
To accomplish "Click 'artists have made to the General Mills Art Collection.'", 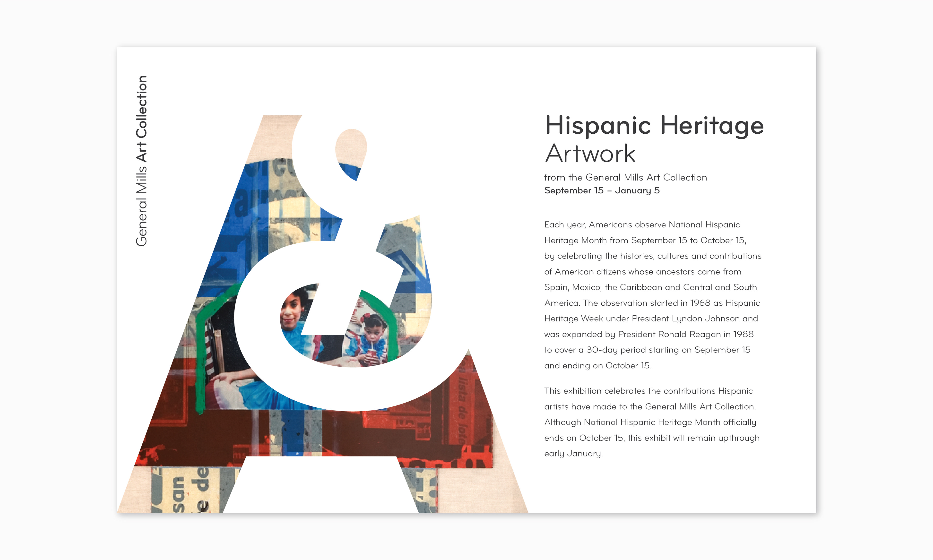I will click(x=650, y=407).
